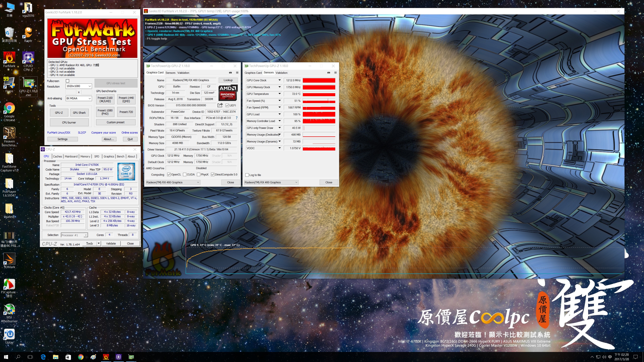Click the Preset:1080 (FHD) benchmark button
The width and height of the screenshot is (644, 362).
(105, 112)
